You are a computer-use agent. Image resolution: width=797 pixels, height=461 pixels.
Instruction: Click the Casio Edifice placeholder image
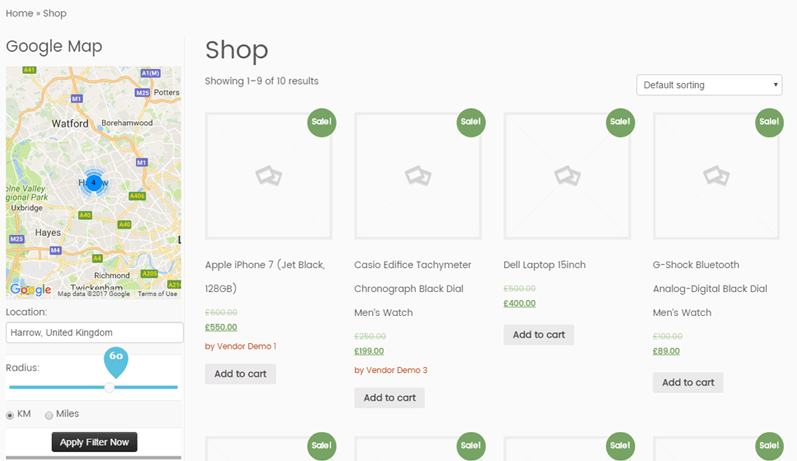pyautogui.click(x=418, y=176)
